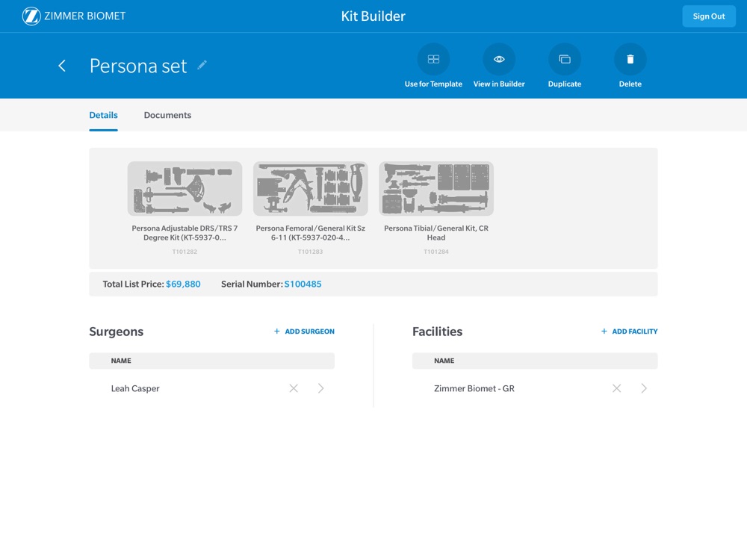The image size is (747, 560).
Task: Sign out of Kit Builder
Action: (x=709, y=16)
